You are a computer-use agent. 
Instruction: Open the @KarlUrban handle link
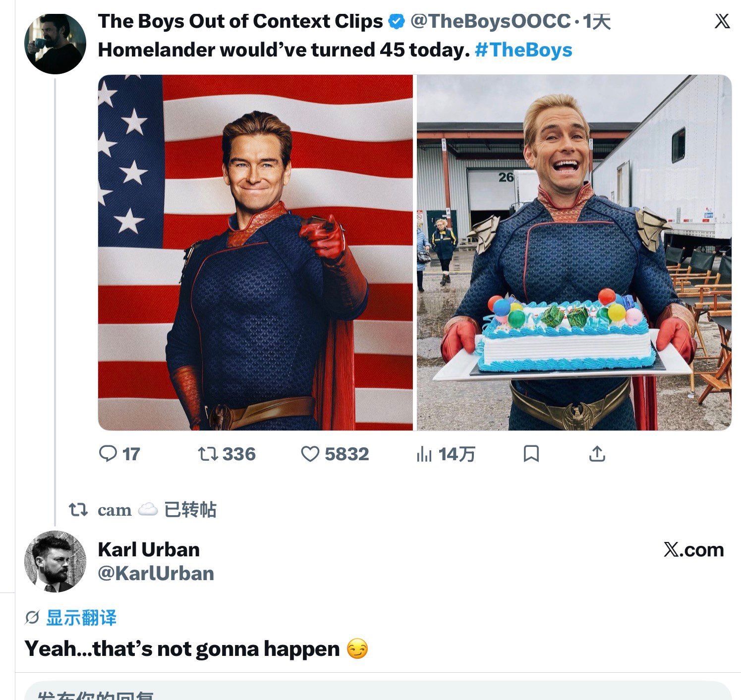(x=156, y=574)
